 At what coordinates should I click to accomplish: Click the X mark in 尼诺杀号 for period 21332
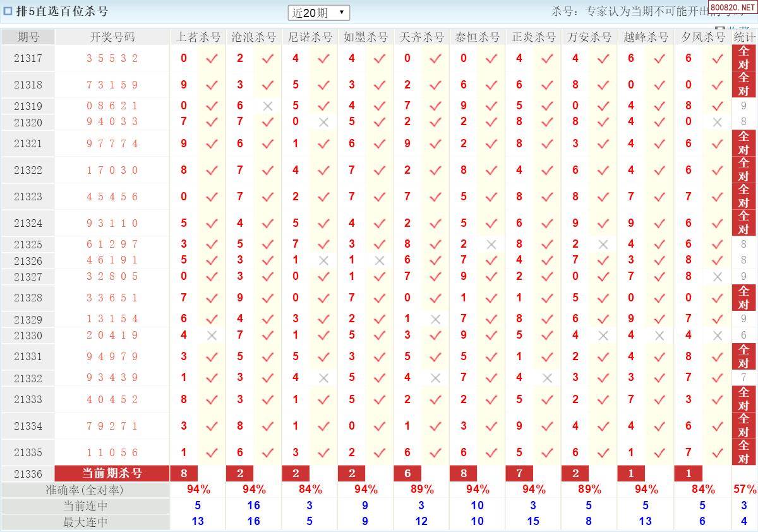click(324, 378)
